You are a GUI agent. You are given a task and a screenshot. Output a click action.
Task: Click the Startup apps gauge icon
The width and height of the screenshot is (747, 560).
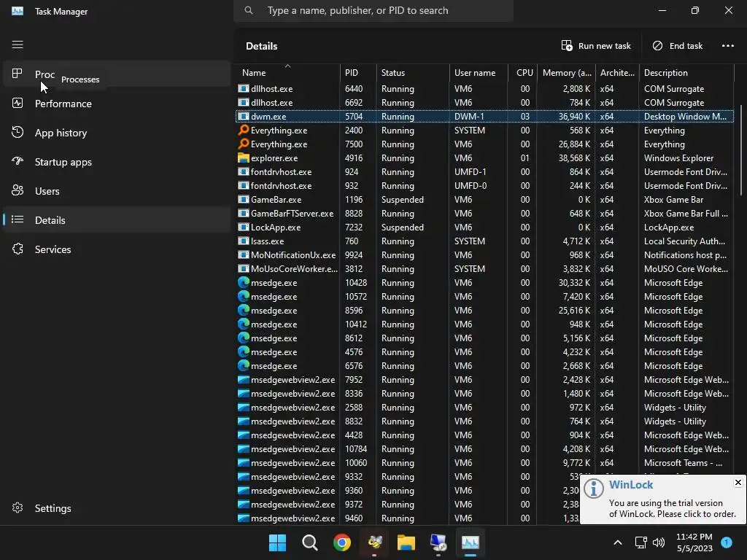point(18,161)
